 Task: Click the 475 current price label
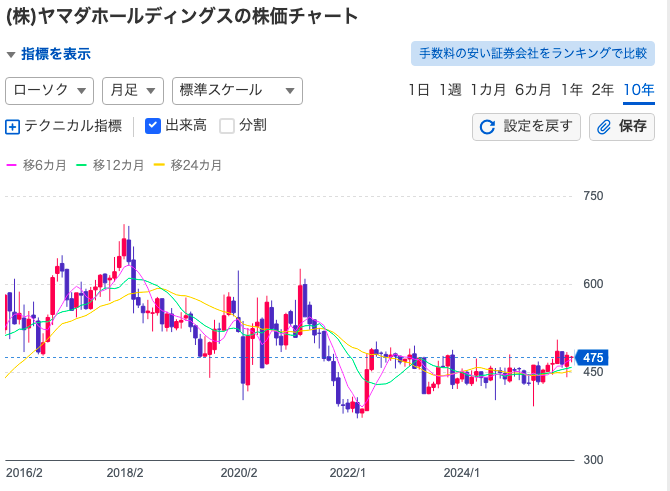pos(593,358)
